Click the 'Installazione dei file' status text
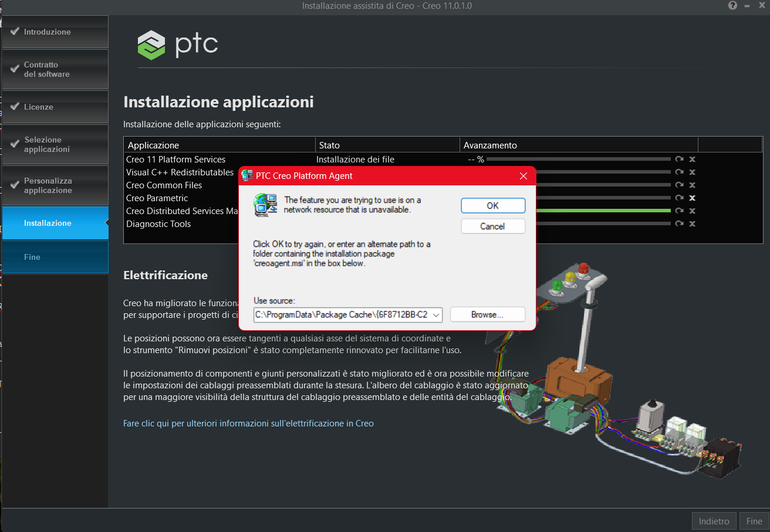The width and height of the screenshot is (770, 532). [355, 159]
